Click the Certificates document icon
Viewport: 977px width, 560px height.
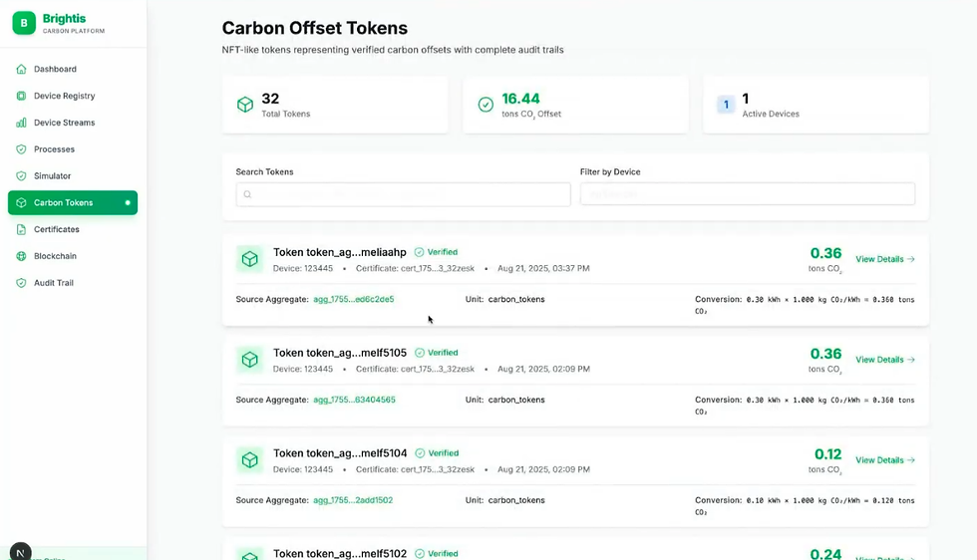point(21,230)
